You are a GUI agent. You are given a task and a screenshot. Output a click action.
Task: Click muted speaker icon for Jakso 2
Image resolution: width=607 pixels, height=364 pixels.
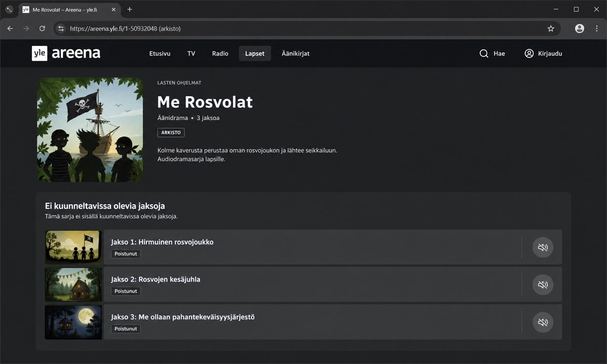point(543,285)
